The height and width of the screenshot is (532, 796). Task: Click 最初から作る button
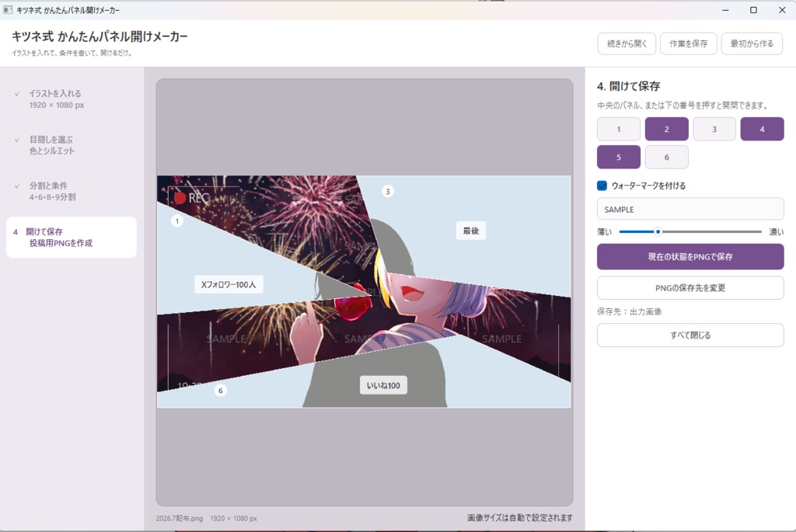(752, 43)
